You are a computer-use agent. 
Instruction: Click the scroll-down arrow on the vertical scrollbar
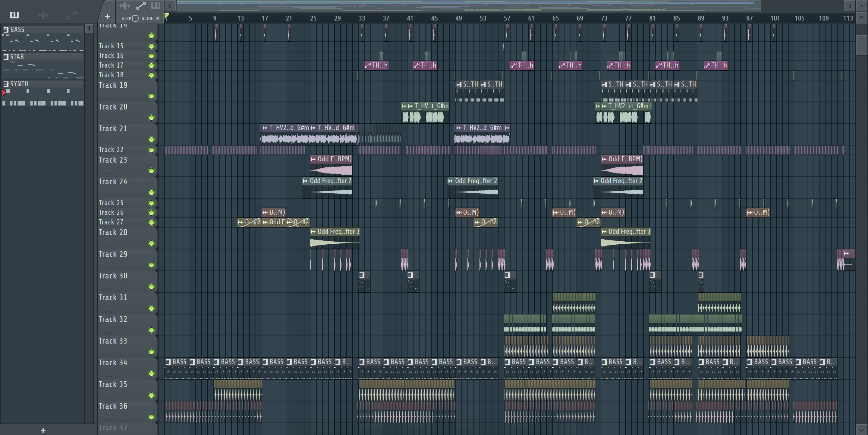tap(861, 430)
